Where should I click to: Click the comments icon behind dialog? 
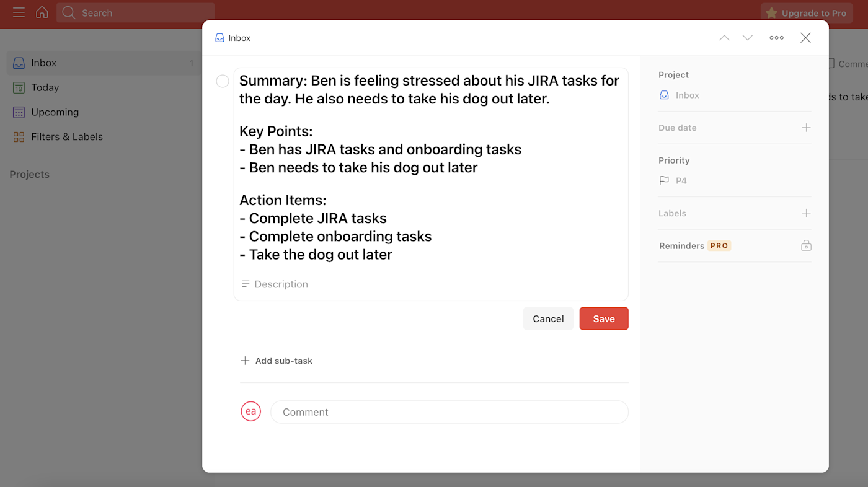[x=831, y=63]
